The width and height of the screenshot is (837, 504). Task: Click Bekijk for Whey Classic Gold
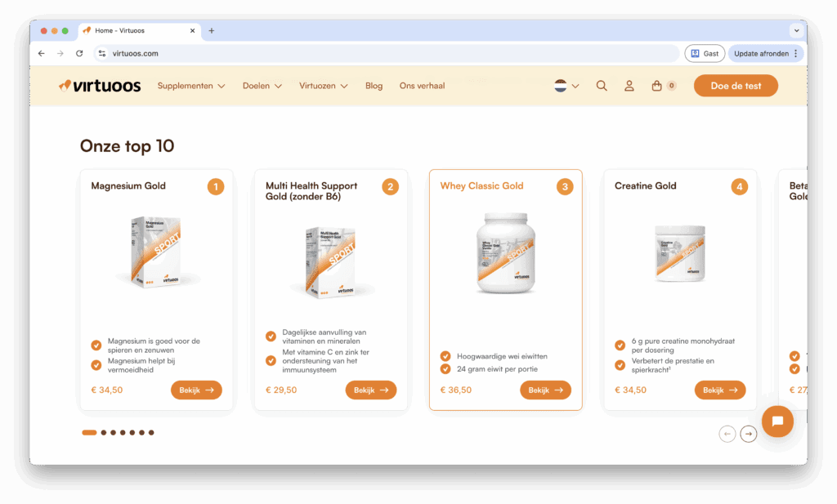(545, 390)
